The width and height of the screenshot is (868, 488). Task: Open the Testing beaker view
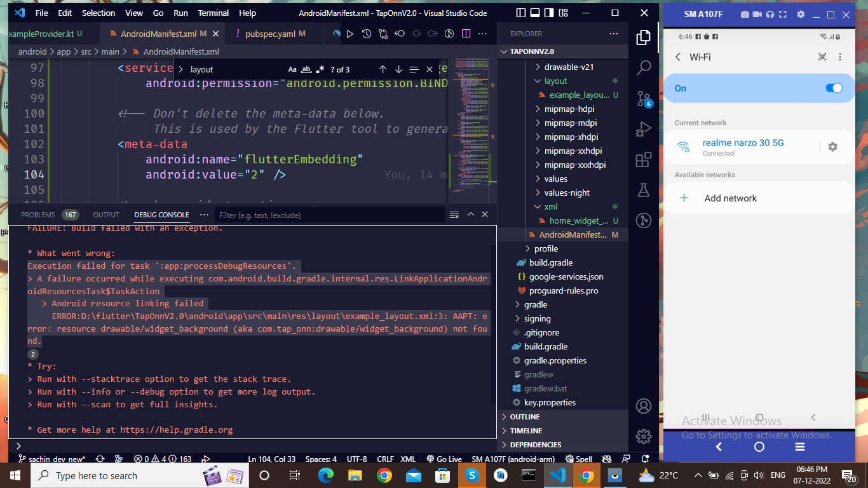(x=643, y=189)
